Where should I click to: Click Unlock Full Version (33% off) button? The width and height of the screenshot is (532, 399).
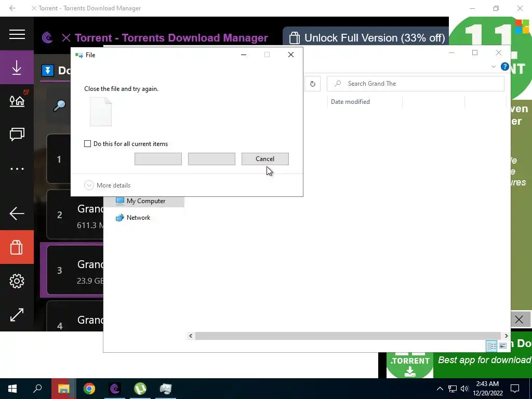click(367, 38)
